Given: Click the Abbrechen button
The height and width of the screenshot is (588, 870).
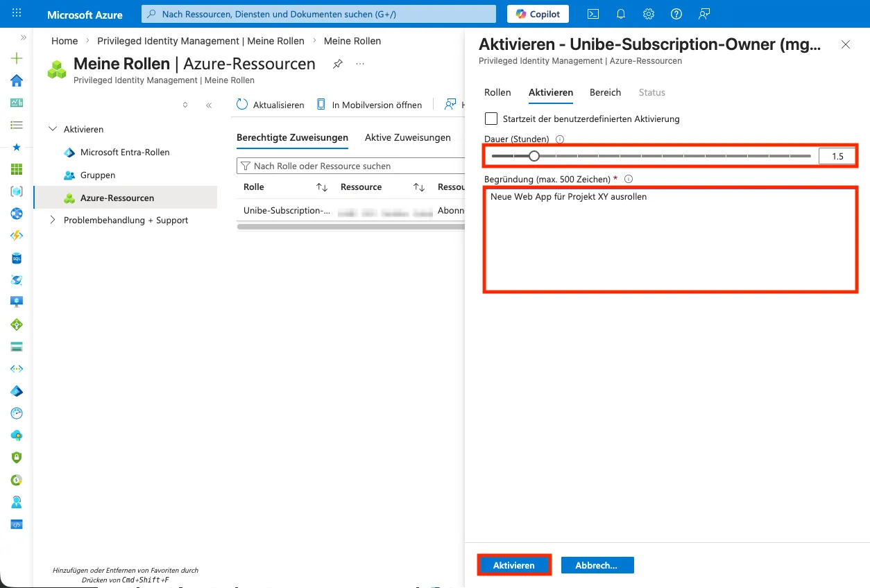Looking at the screenshot, I should click(597, 565).
